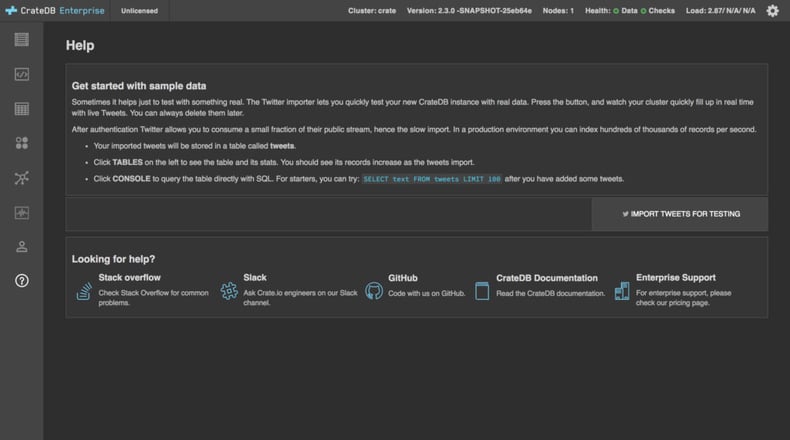Click the CrateDB logo icon
The width and height of the screenshot is (790, 440).
11,11
